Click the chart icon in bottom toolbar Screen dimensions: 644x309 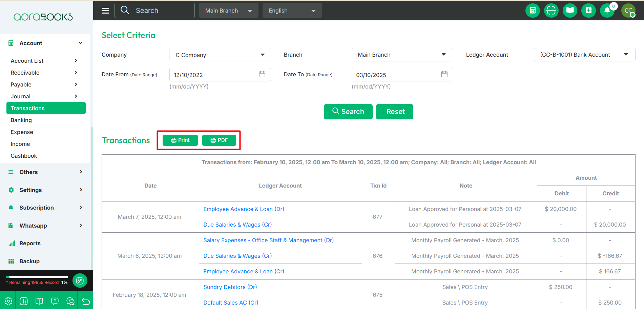click(x=24, y=301)
